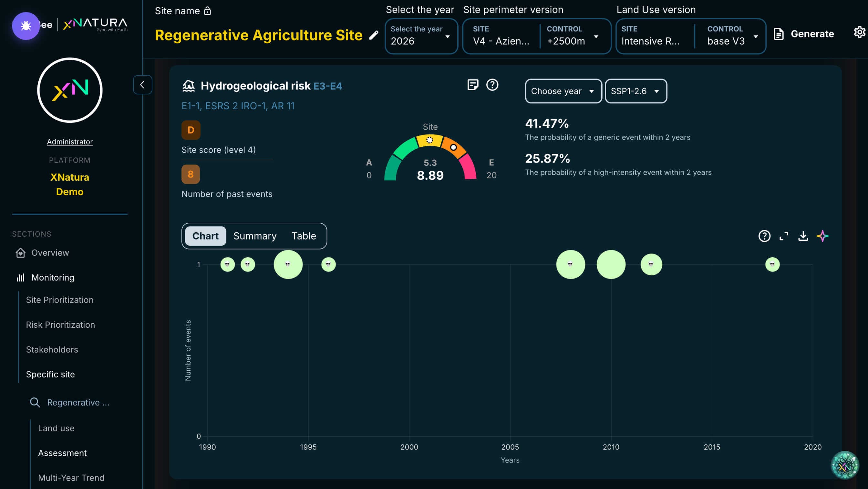This screenshot has height=489, width=868.
Task: Expand the chart to fullscreen
Action: (784, 236)
